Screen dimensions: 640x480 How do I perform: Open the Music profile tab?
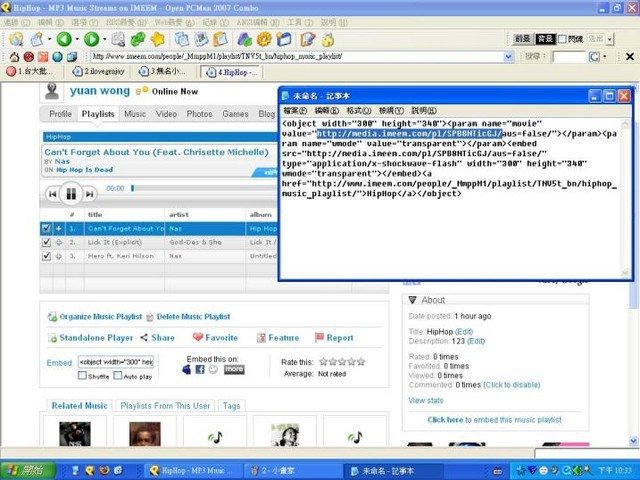click(135, 114)
